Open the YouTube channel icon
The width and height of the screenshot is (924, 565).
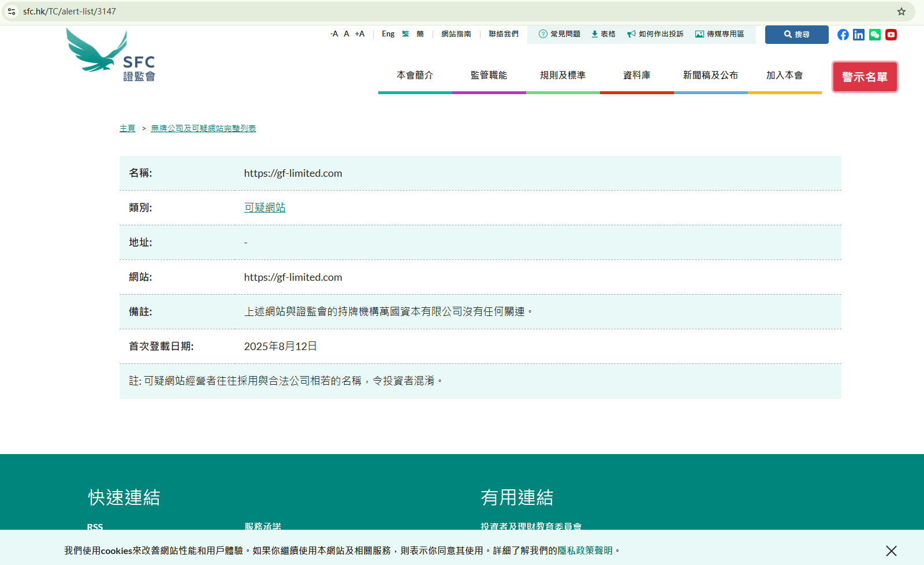[891, 35]
